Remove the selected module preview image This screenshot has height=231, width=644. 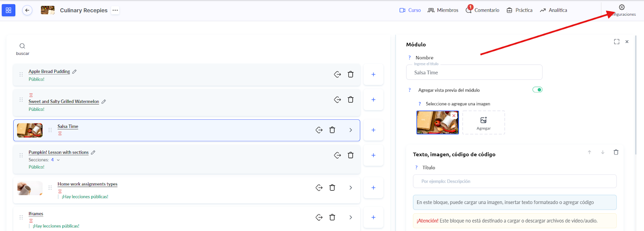coord(454,116)
